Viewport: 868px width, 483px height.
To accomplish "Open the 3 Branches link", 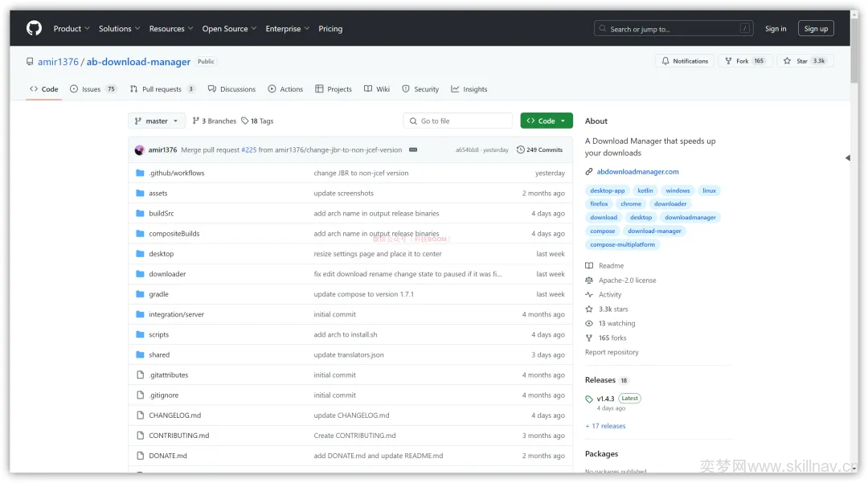I will (x=215, y=121).
